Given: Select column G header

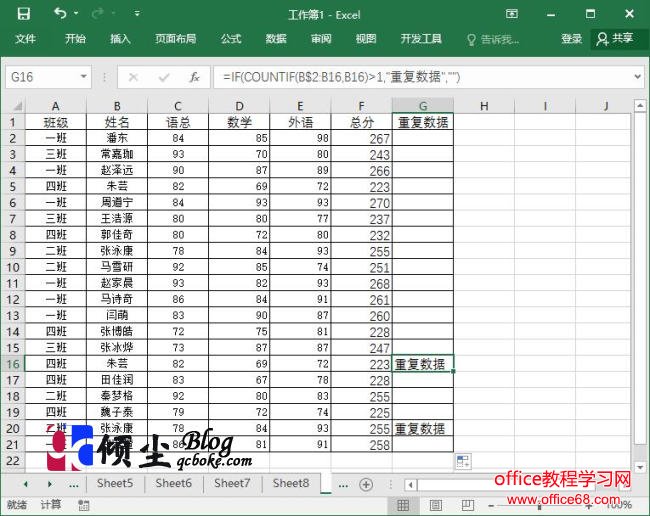Looking at the screenshot, I should [x=423, y=106].
